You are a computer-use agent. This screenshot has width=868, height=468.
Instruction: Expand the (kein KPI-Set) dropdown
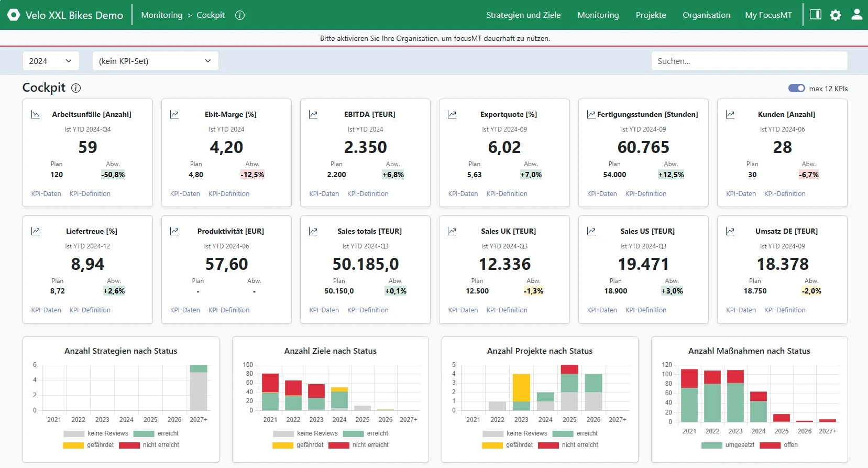[155, 61]
